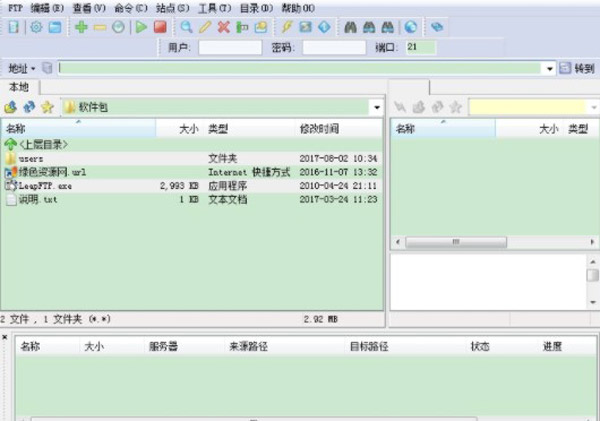Select the 本地 tab

point(19,87)
